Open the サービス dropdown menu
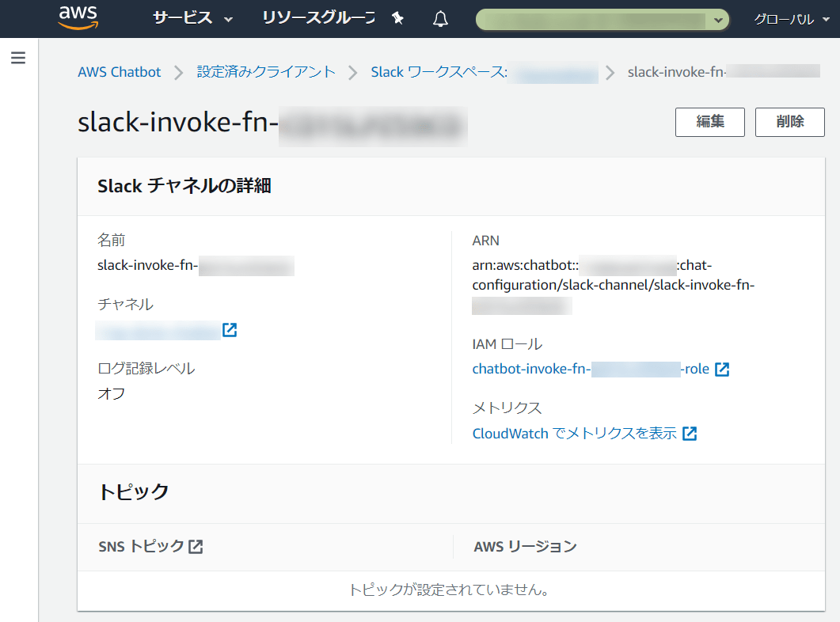This screenshot has width=840, height=622. click(193, 18)
